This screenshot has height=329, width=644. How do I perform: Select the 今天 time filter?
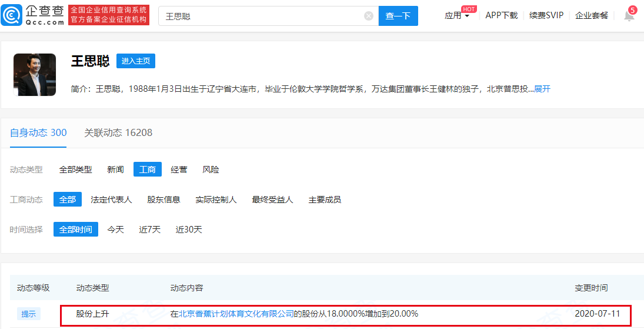point(115,230)
